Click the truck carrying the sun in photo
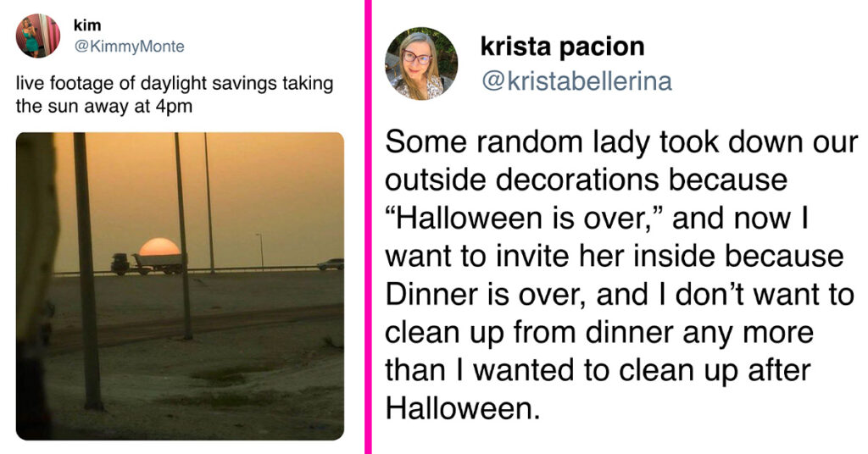The image size is (868, 454). 148,263
